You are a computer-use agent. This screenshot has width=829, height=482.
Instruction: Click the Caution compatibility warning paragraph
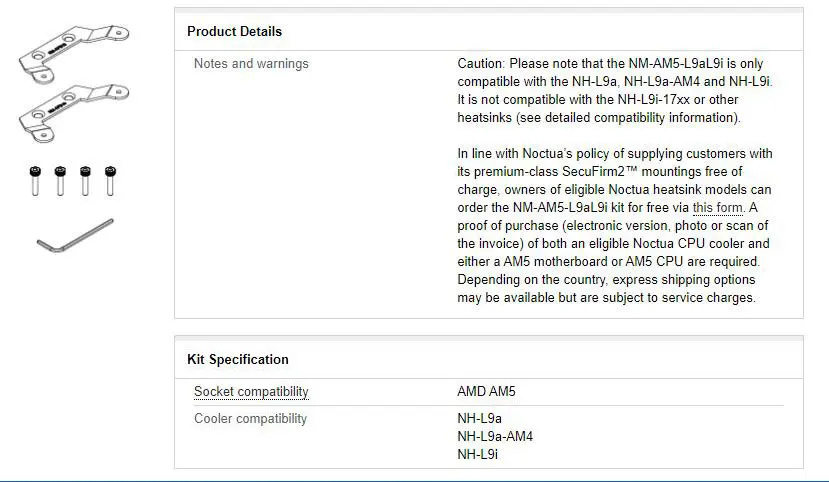coord(614,91)
